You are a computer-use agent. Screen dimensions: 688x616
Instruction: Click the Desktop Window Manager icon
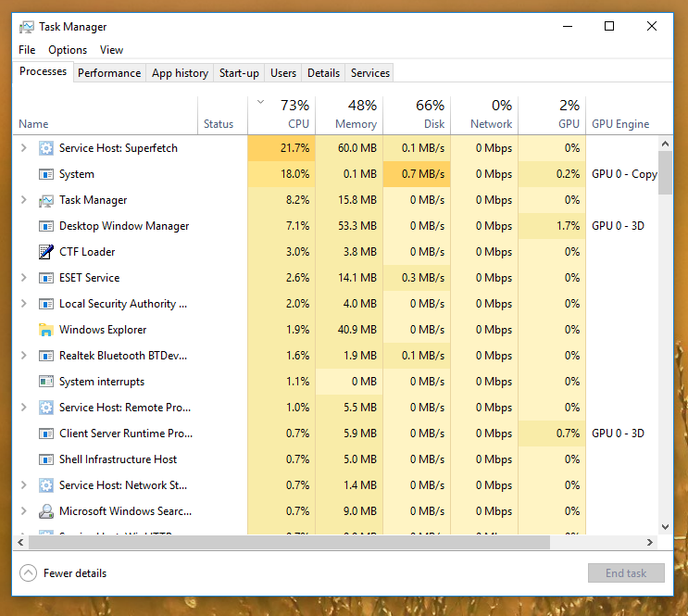click(x=46, y=226)
